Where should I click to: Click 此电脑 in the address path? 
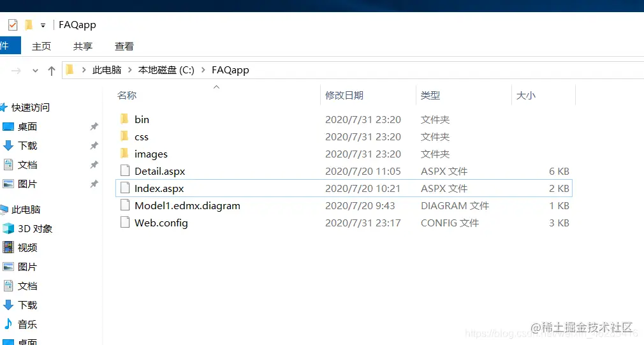tap(106, 70)
